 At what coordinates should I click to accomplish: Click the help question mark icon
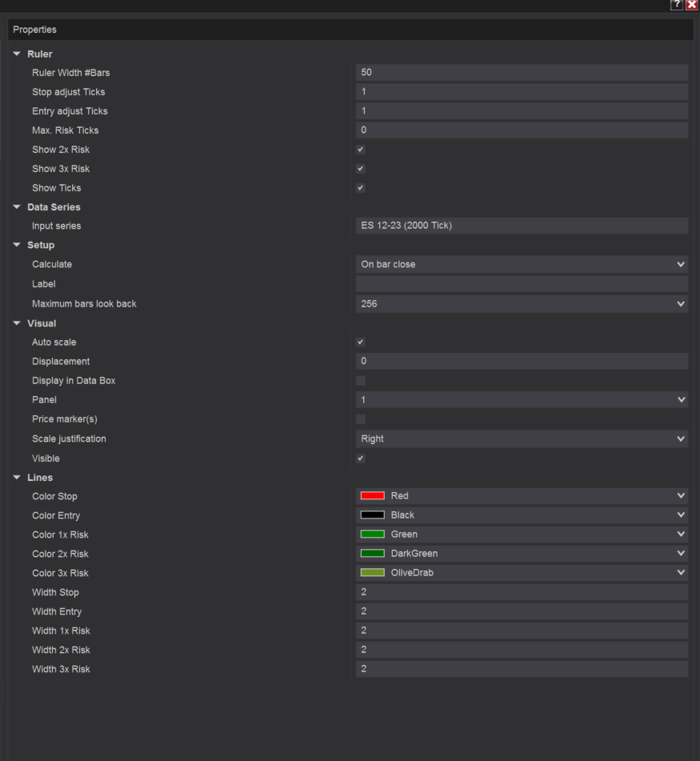coord(676,5)
